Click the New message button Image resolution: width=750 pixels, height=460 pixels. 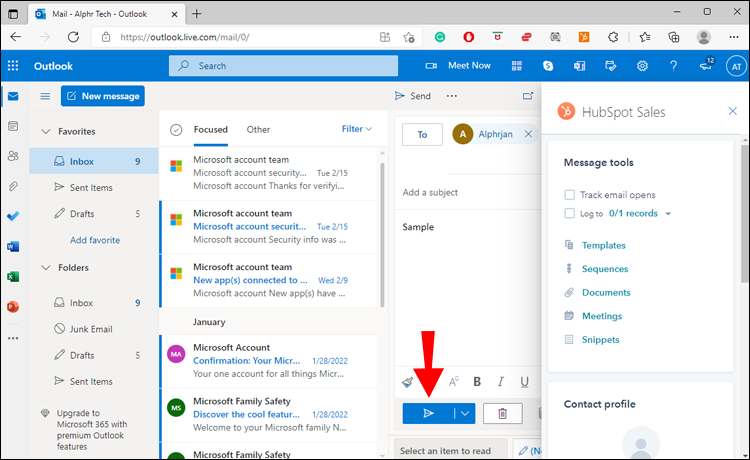pos(103,96)
